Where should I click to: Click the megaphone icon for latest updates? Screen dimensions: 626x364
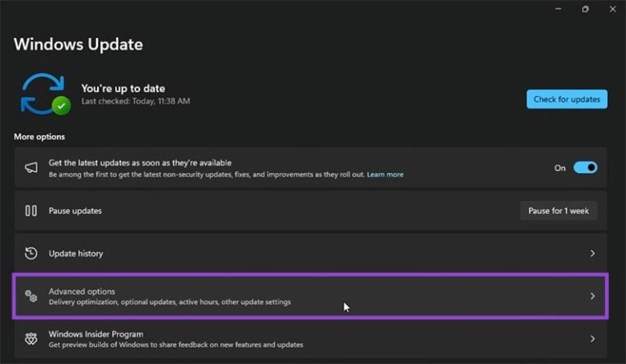pos(31,168)
